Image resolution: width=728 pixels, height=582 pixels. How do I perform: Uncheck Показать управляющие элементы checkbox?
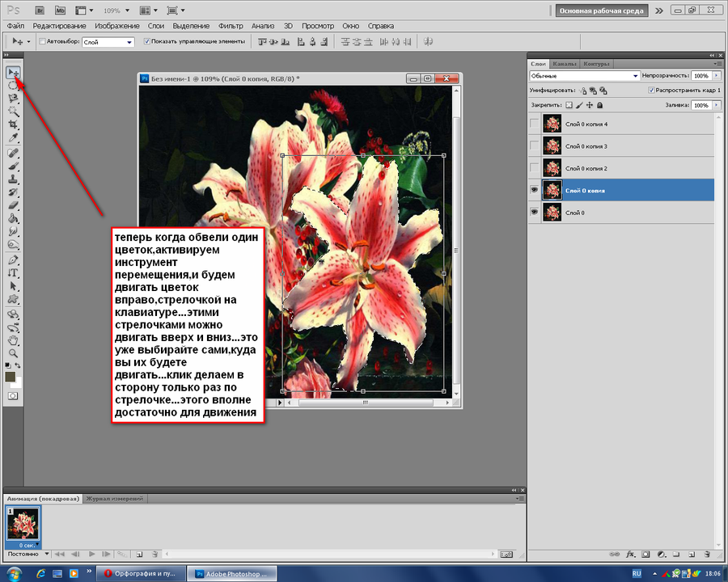click(x=147, y=41)
